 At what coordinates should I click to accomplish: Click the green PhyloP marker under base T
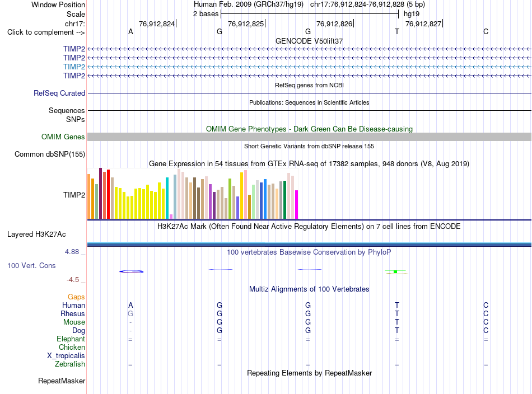[395, 271]
